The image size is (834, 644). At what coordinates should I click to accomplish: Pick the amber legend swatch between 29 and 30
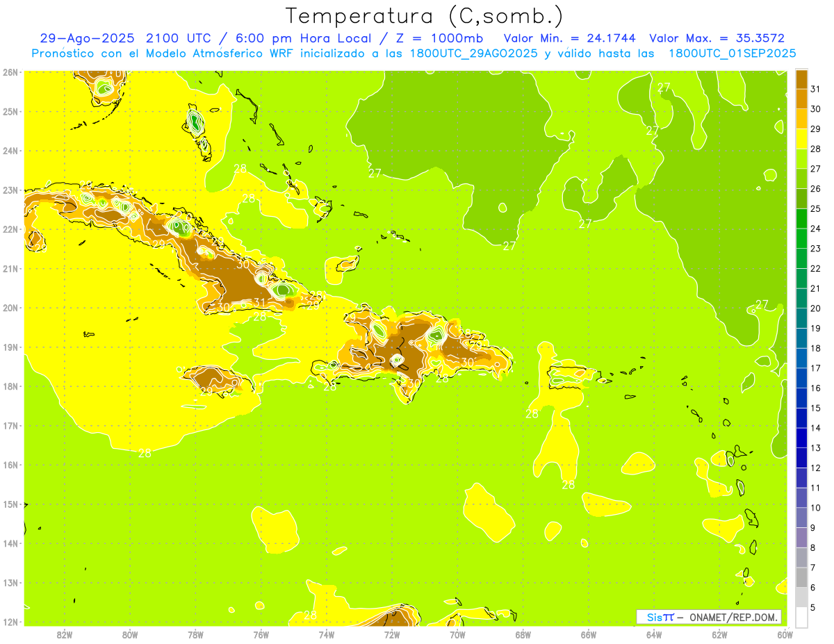pyautogui.click(x=801, y=119)
